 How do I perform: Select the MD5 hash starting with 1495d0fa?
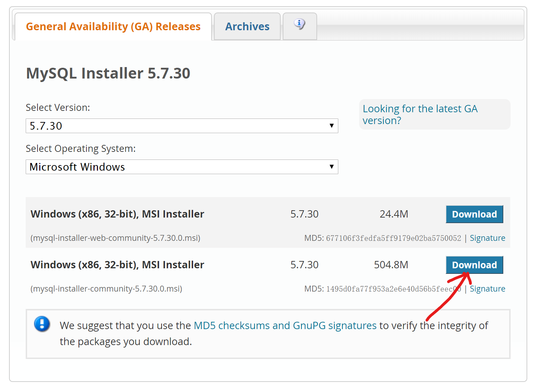pyautogui.click(x=394, y=289)
